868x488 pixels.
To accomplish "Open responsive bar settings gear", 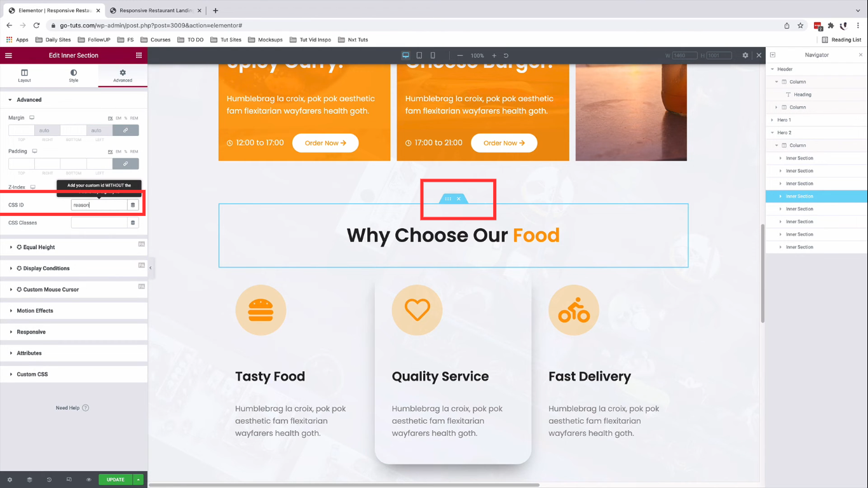I will coord(745,55).
